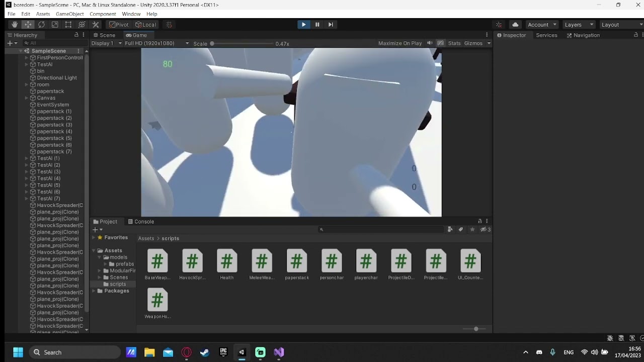Viewport: 644px width, 362px height.
Task: Click the UI_Counte script asset
Action: click(x=470, y=264)
